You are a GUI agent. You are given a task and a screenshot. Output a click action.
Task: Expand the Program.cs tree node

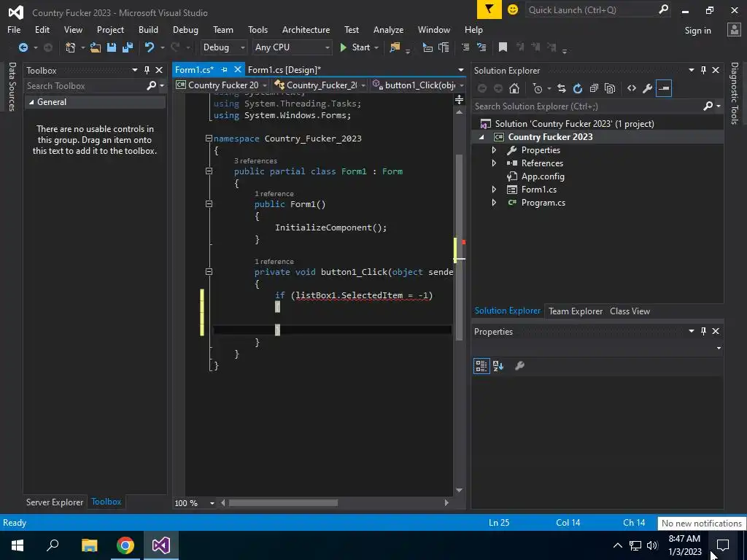point(494,203)
